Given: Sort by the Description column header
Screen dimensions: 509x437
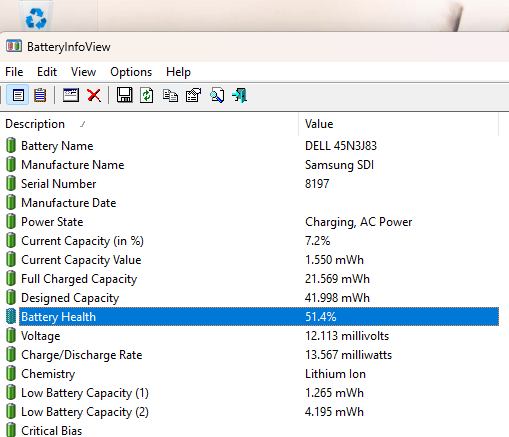Looking at the screenshot, I should coord(149,124).
